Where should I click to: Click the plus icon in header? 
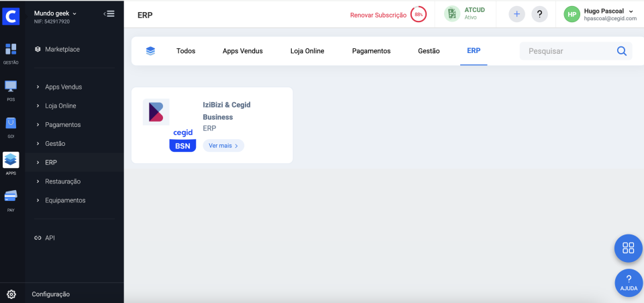[517, 14]
